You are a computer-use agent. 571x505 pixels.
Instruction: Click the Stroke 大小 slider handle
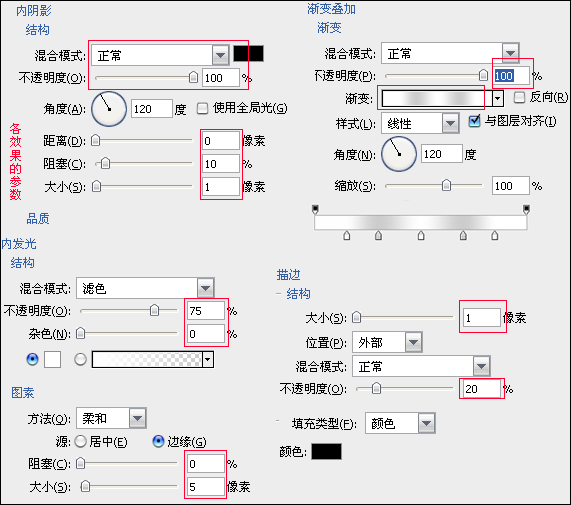coord(357,317)
